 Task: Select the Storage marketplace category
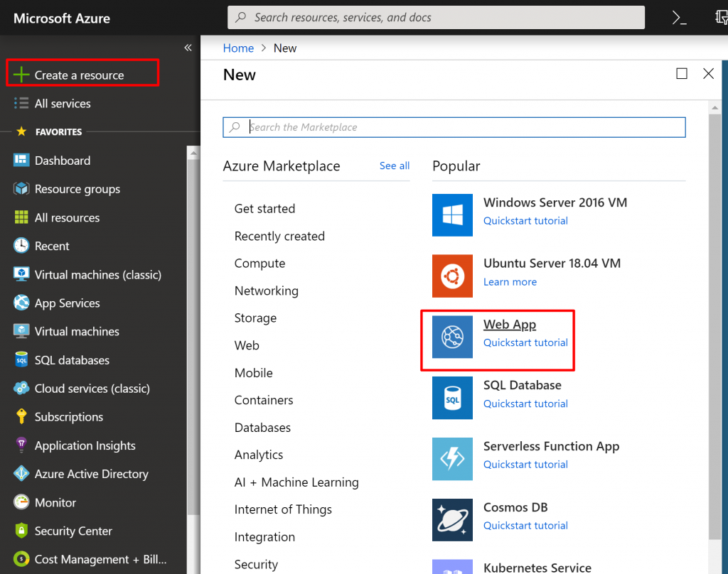click(255, 318)
